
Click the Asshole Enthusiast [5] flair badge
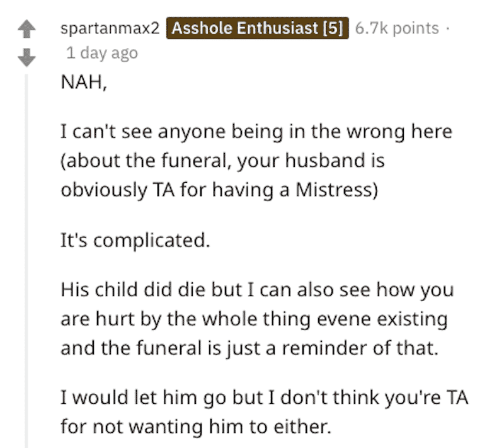tap(258, 28)
